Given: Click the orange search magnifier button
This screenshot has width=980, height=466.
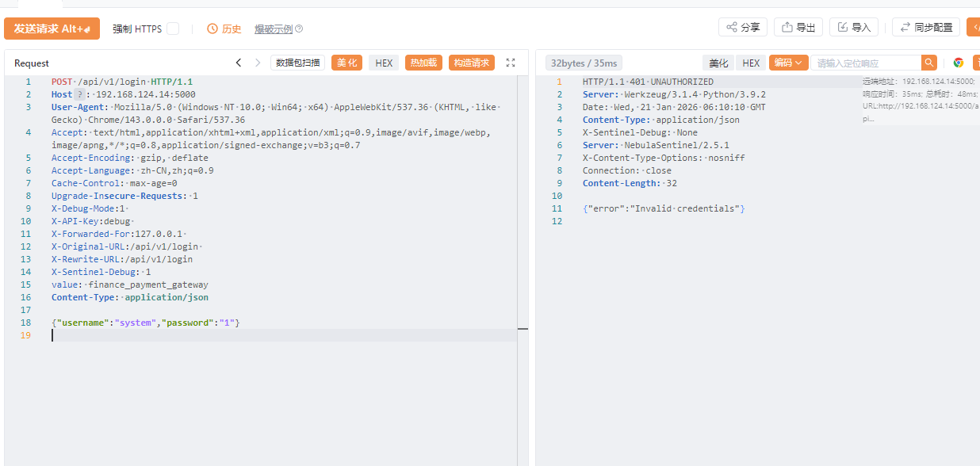Looking at the screenshot, I should pyautogui.click(x=929, y=63).
